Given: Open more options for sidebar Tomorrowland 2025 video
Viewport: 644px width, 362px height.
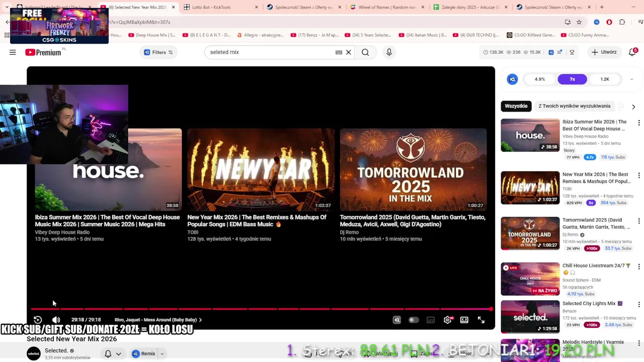Looking at the screenshot, I should (639, 221).
